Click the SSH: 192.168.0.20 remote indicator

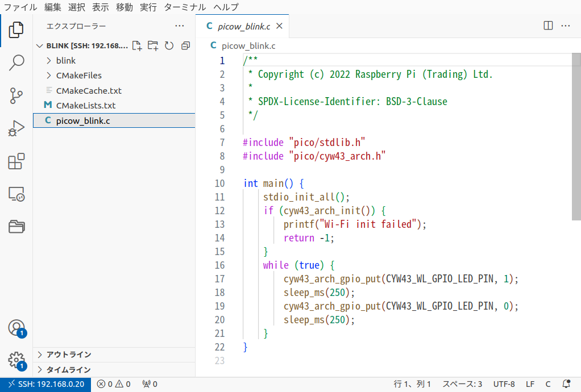point(45,383)
